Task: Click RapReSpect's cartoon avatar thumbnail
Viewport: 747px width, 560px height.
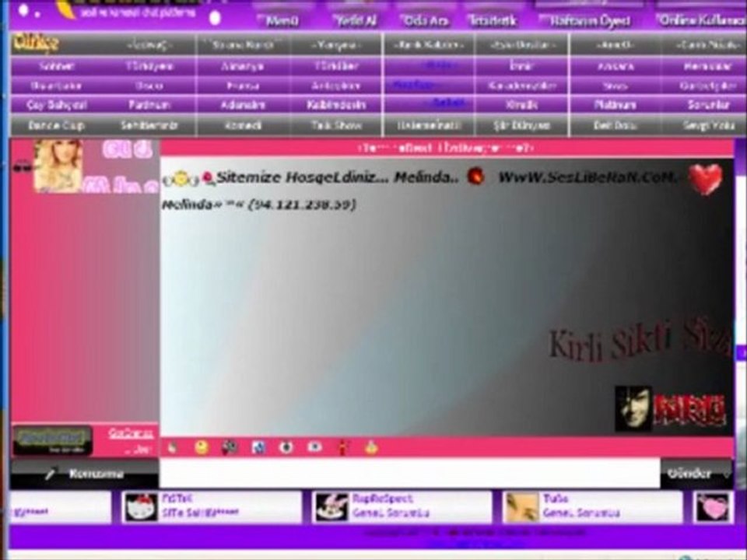Action: (x=332, y=507)
